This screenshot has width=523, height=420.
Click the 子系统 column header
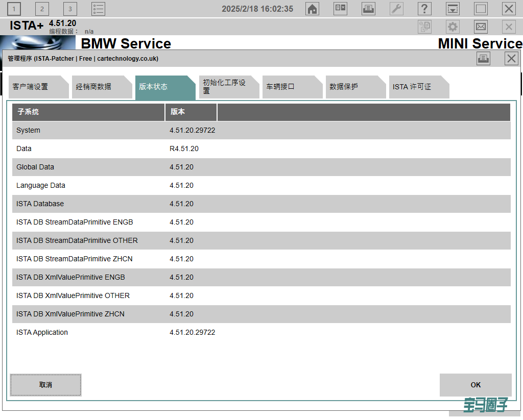click(88, 112)
